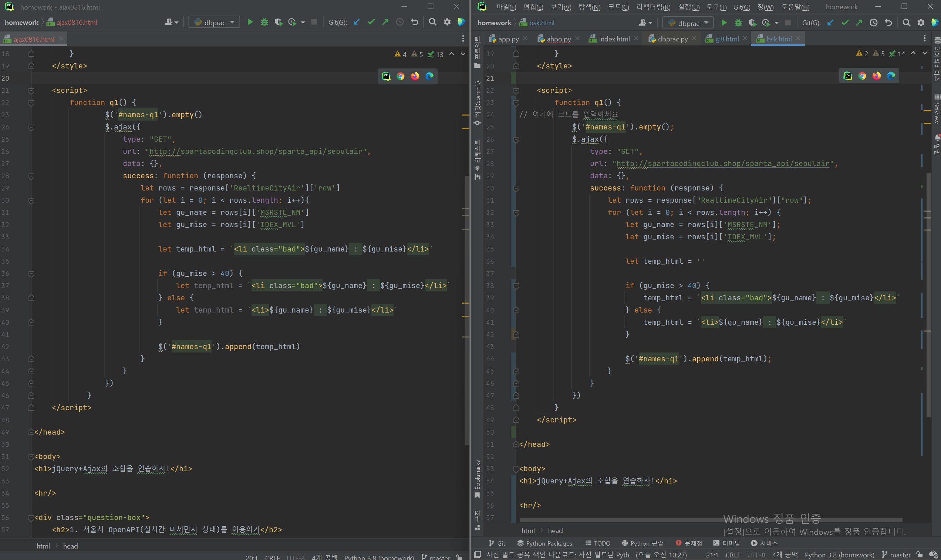Image resolution: width=941 pixels, height=560 pixels.
Task: Collapse the for loop fold in bsk.html
Action: (516, 212)
